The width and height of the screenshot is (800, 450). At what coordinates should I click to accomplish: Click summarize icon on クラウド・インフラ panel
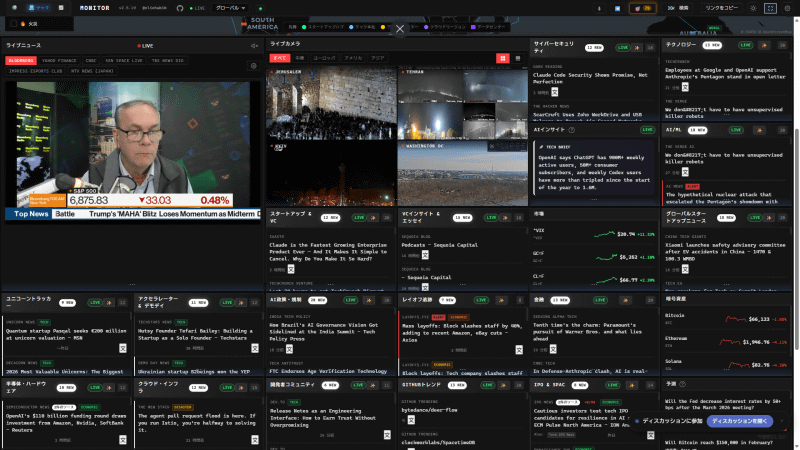tap(241, 388)
